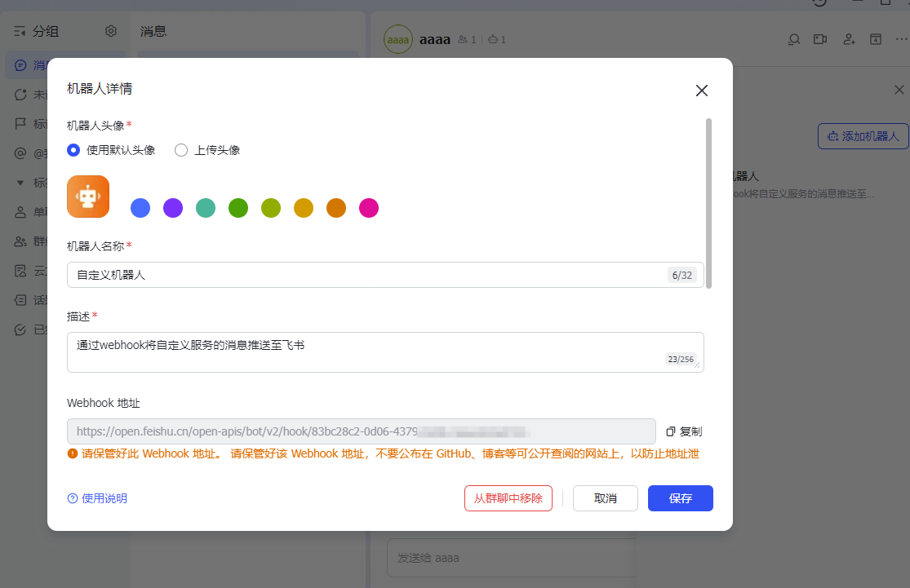Viewport: 910px width, 588px height.
Task: Click the blue Save button
Action: click(680, 498)
